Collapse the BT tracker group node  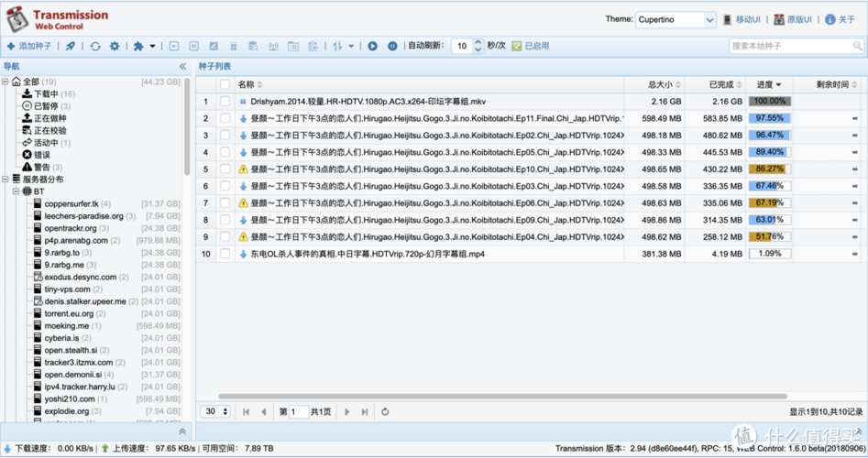(16, 191)
